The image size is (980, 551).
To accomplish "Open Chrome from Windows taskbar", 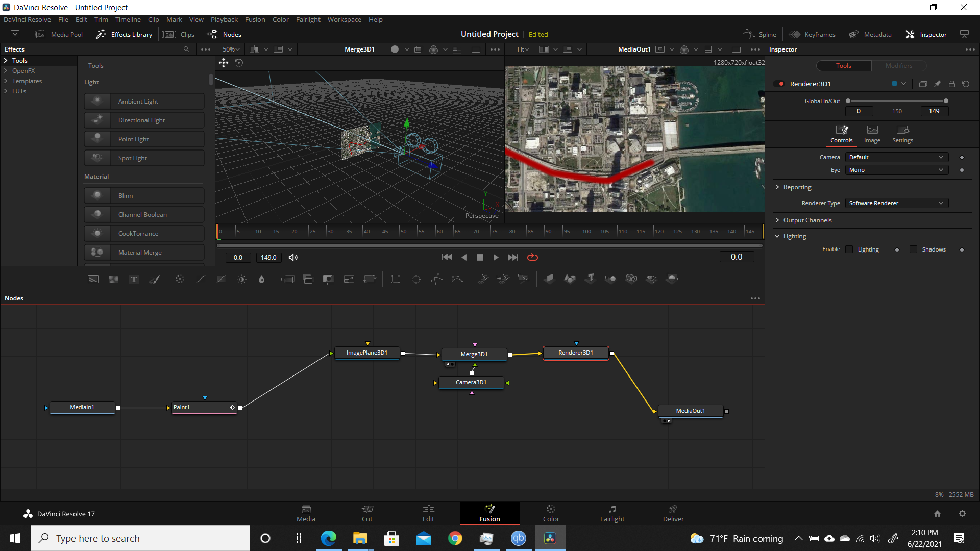I will pos(455,538).
